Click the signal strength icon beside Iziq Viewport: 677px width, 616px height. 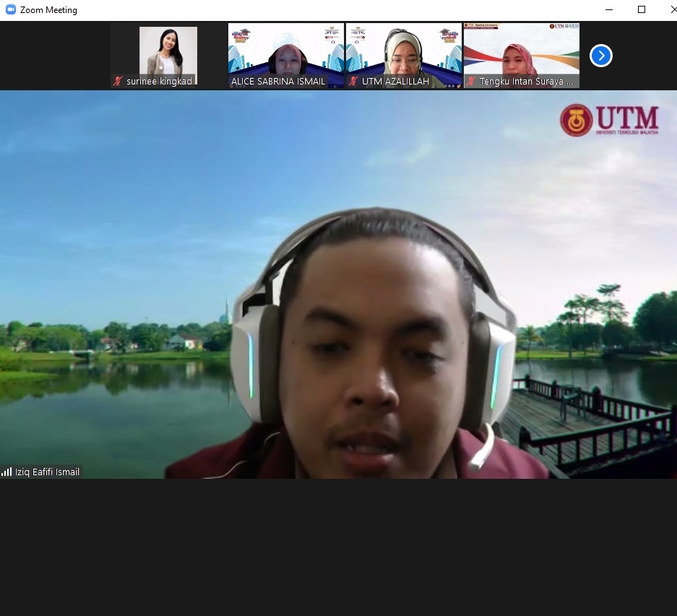(7, 472)
